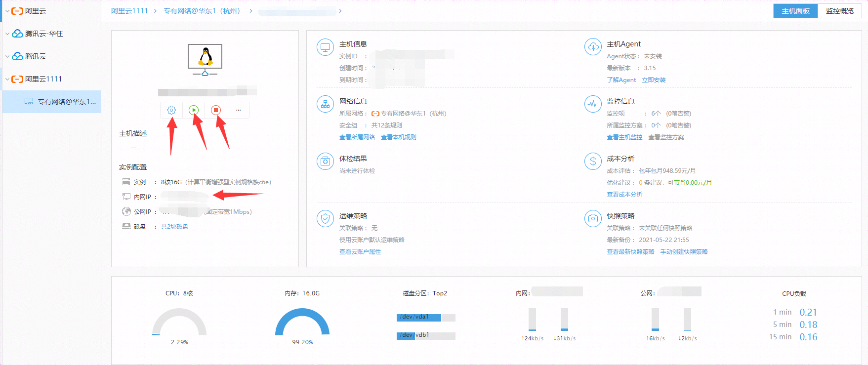Click the 1 min CPU load value 0.21
Screen dimensions: 868x365
click(x=808, y=312)
